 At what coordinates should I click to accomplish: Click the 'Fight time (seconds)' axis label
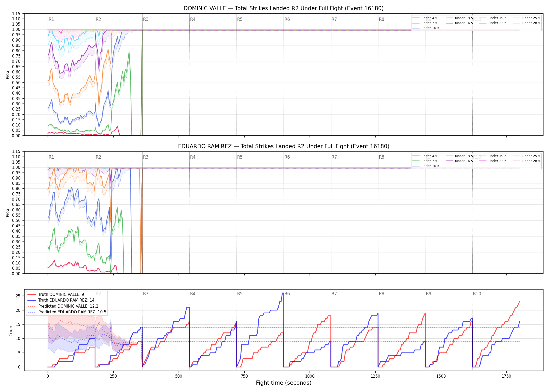pyautogui.click(x=284, y=383)
